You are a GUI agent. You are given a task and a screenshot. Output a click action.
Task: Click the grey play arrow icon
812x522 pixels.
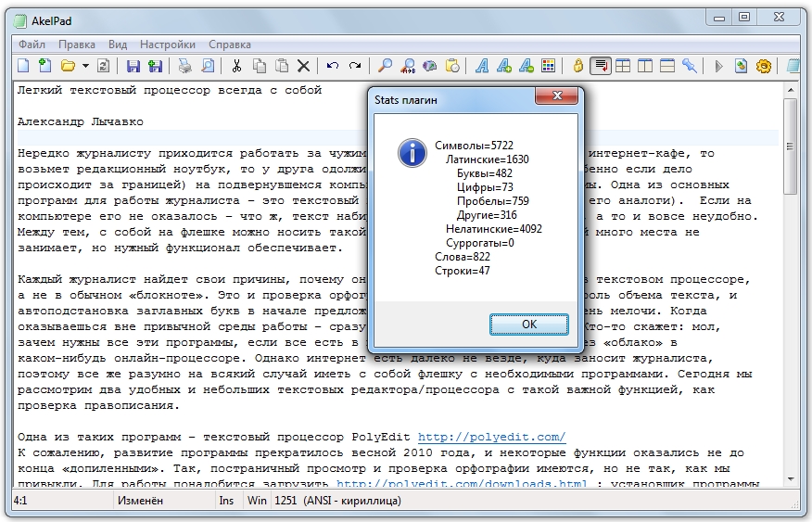tap(718, 66)
